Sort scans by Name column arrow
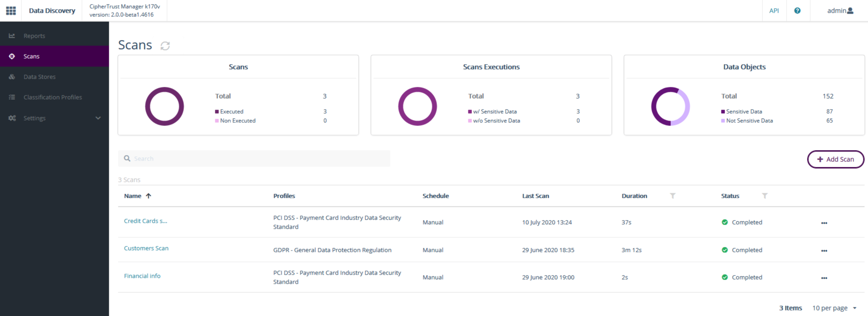Image resolution: width=868 pixels, height=316 pixels. coord(148,196)
